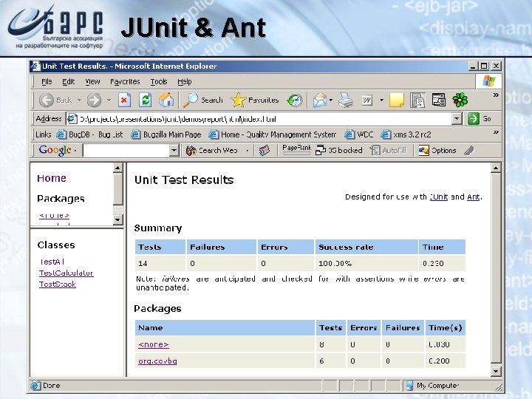Open the Forward button history dropdown arrow
This screenshot has height=399, width=532.
[x=109, y=100]
